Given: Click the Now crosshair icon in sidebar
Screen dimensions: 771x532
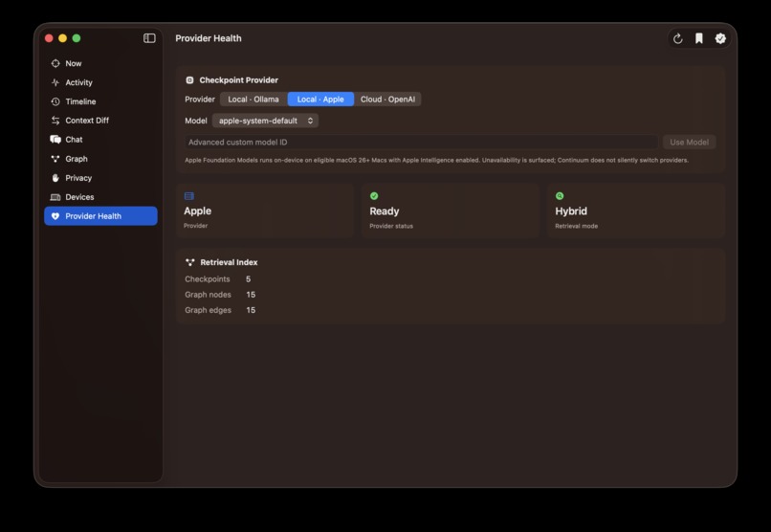Looking at the screenshot, I should [x=55, y=63].
